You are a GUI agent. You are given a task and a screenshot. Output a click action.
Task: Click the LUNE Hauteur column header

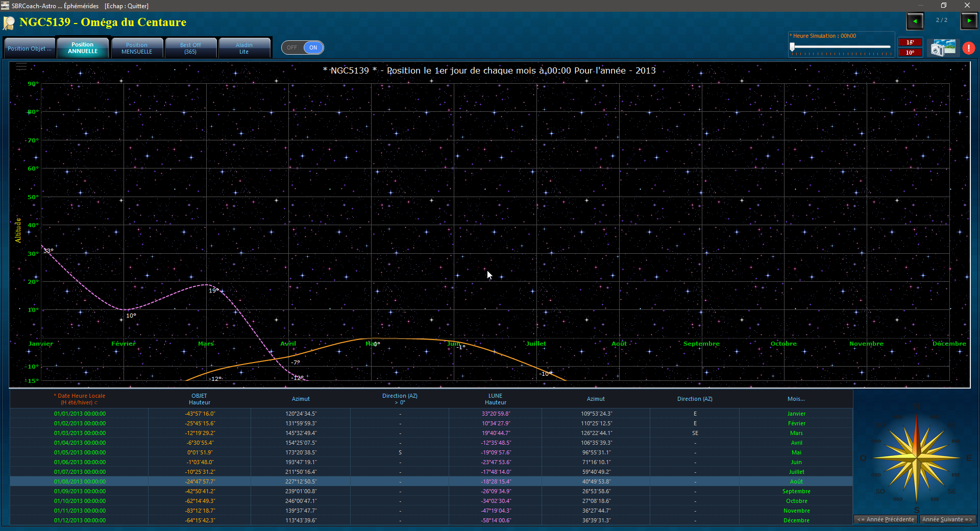[496, 399]
